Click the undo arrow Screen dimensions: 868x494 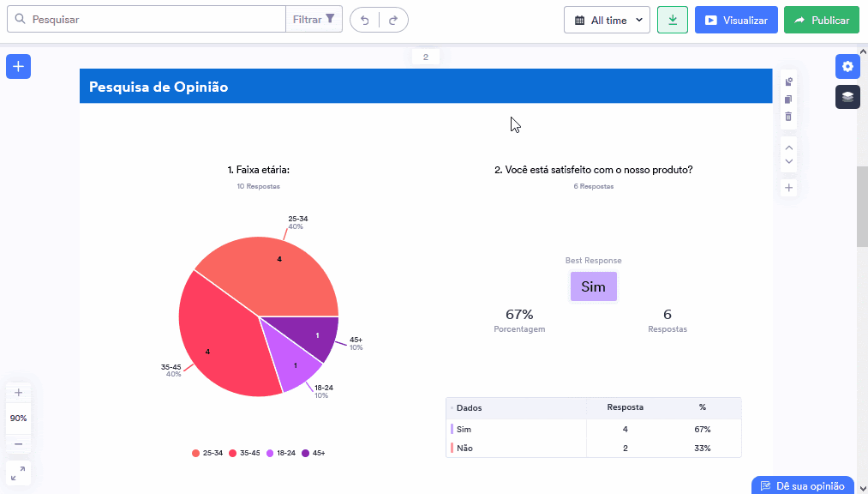(365, 20)
